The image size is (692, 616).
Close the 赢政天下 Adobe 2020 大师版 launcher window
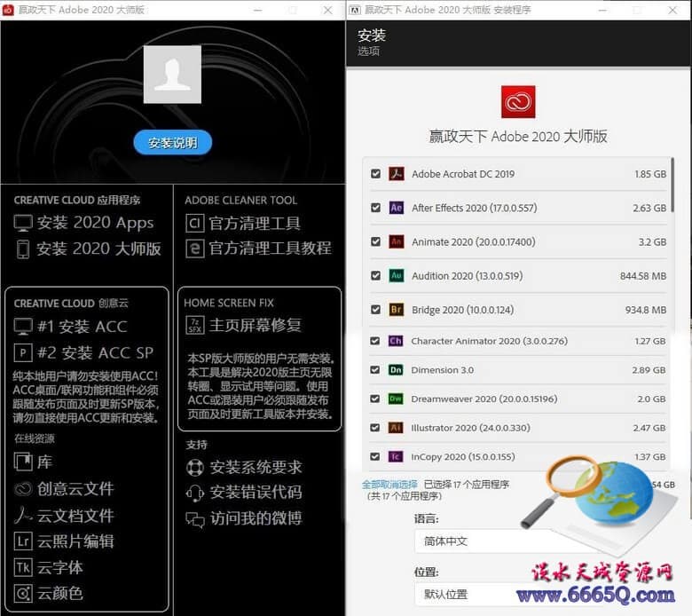[327, 10]
